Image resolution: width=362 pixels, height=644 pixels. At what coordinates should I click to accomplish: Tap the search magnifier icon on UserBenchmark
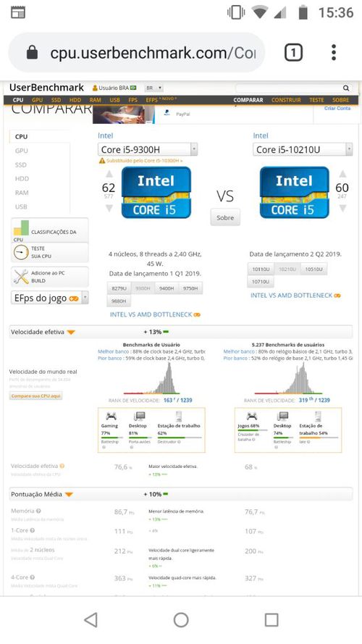(346, 88)
